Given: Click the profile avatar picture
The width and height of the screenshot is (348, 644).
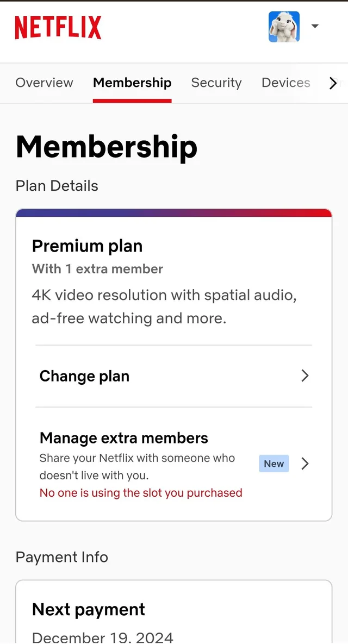Looking at the screenshot, I should (x=284, y=26).
